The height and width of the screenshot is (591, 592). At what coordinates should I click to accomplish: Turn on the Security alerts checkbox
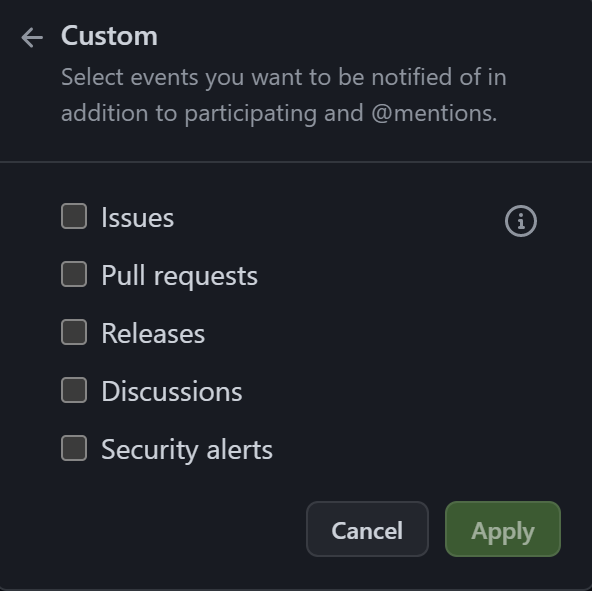pos(74,448)
